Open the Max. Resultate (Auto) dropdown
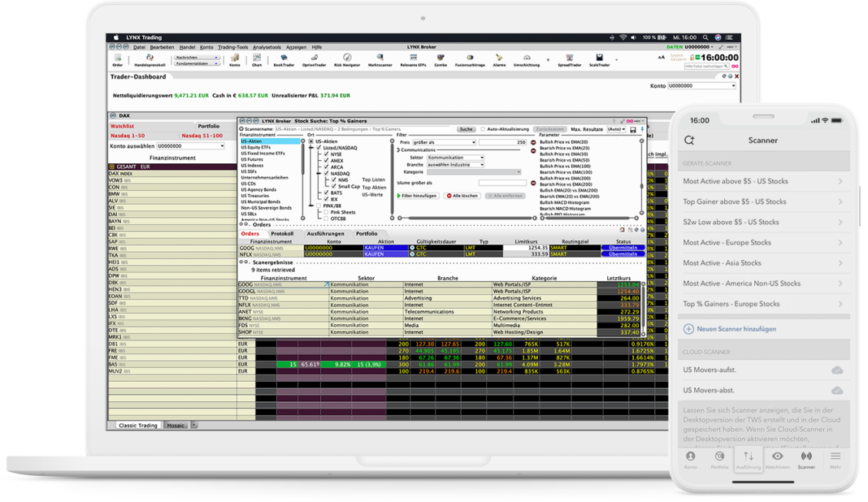The height and width of the screenshot is (502, 868). [x=616, y=129]
